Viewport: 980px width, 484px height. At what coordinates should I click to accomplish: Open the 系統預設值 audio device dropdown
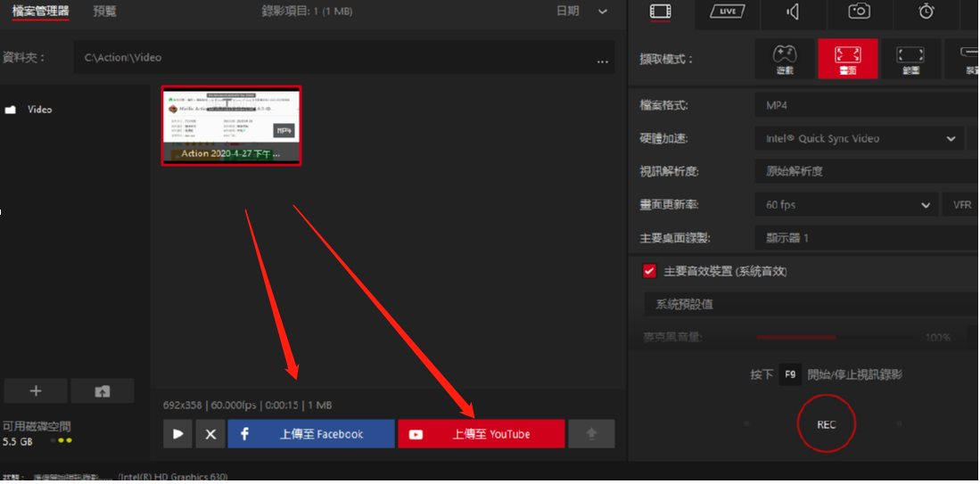pos(811,306)
